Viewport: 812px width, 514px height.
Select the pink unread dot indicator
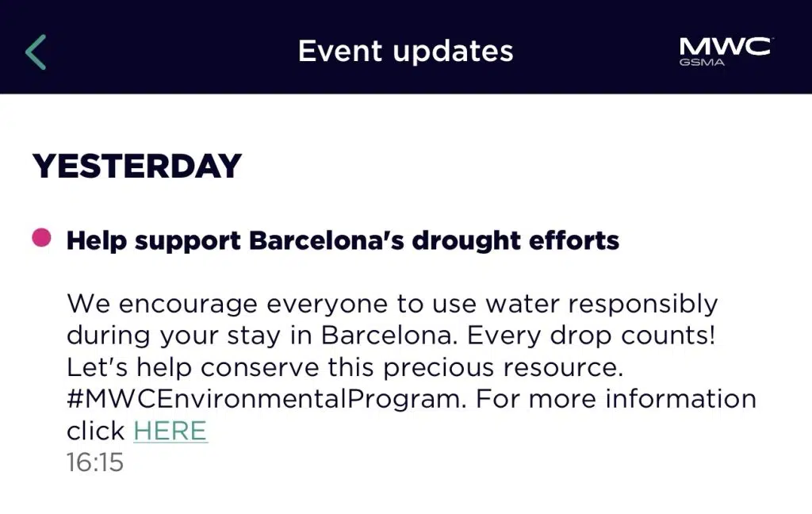[x=41, y=238]
